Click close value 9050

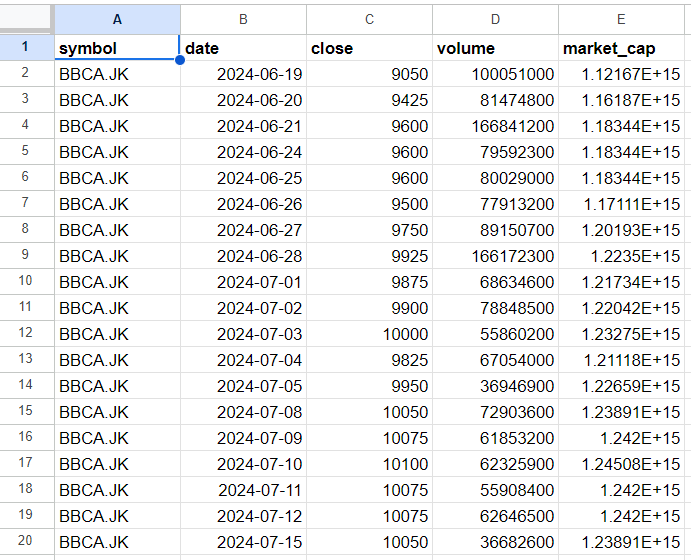[x=369, y=74]
